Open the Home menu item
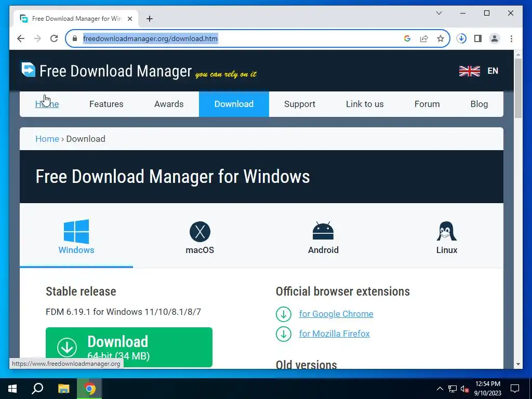The height and width of the screenshot is (399, 532). (47, 104)
